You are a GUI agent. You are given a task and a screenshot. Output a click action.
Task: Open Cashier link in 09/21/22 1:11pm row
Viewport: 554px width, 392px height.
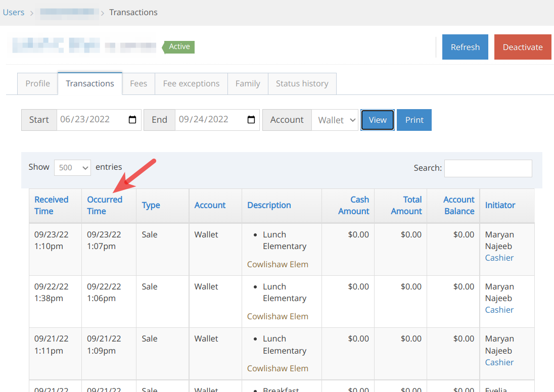coord(499,362)
